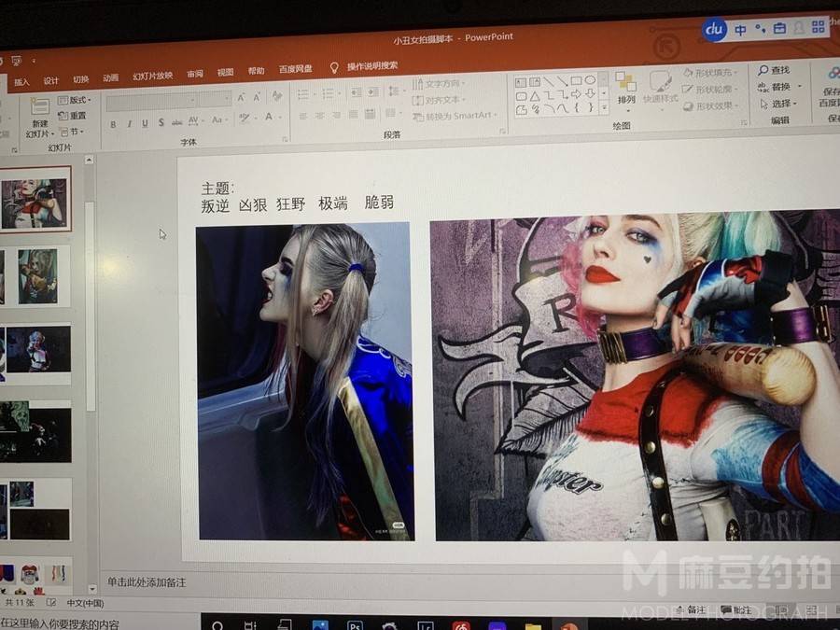The width and height of the screenshot is (840, 630).
Task: Toggle Underline formatting
Action: pyautogui.click(x=146, y=124)
